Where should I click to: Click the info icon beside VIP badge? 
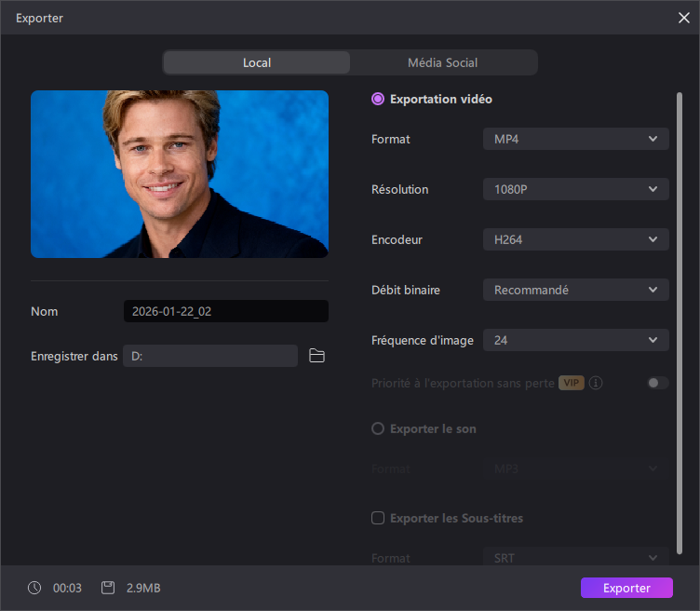[x=596, y=383]
